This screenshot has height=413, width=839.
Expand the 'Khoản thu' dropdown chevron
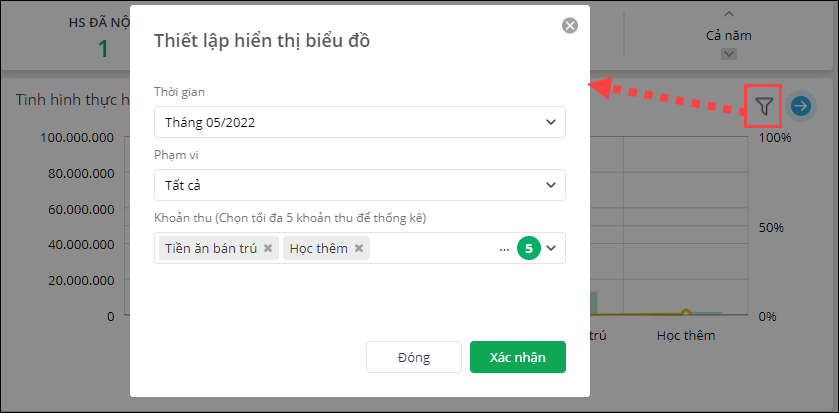click(551, 248)
